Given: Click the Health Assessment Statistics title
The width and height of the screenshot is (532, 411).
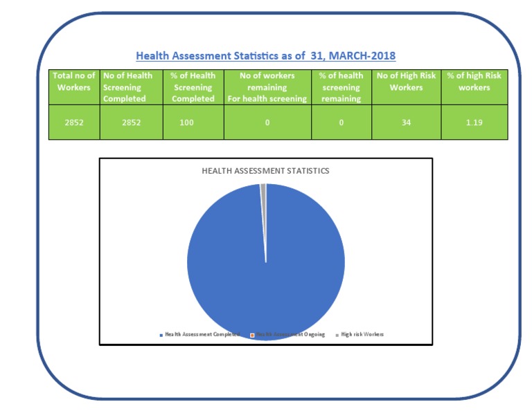Looking at the screenshot, I should click(x=266, y=55).
